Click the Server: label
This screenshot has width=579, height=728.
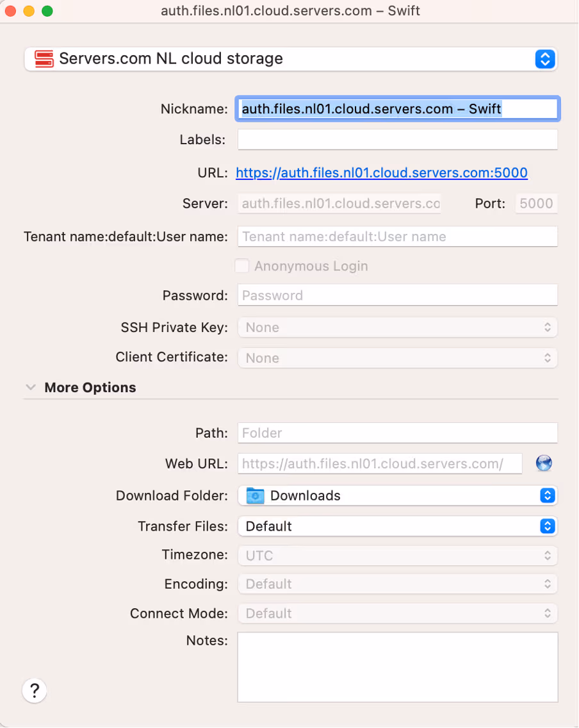click(x=205, y=203)
